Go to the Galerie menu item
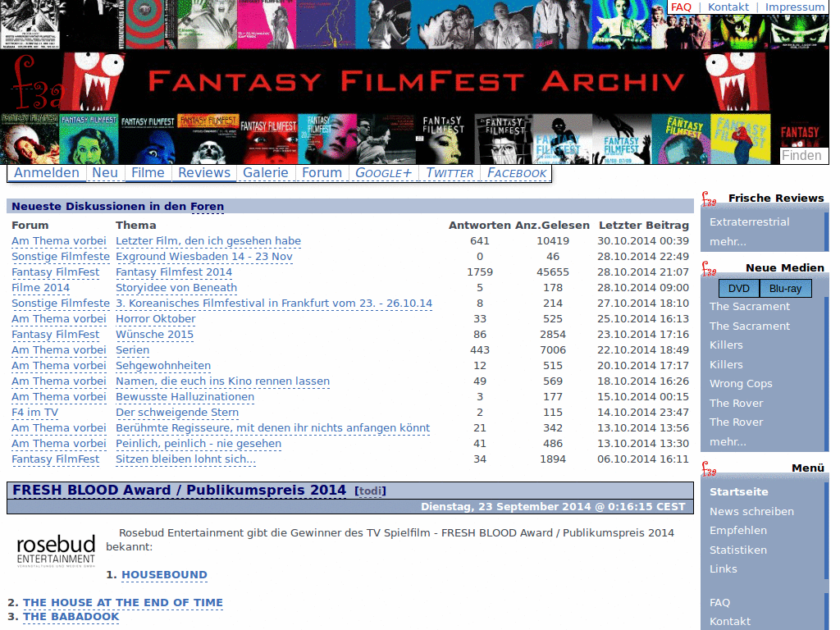Viewport: 840px width, 630px height. (265, 172)
